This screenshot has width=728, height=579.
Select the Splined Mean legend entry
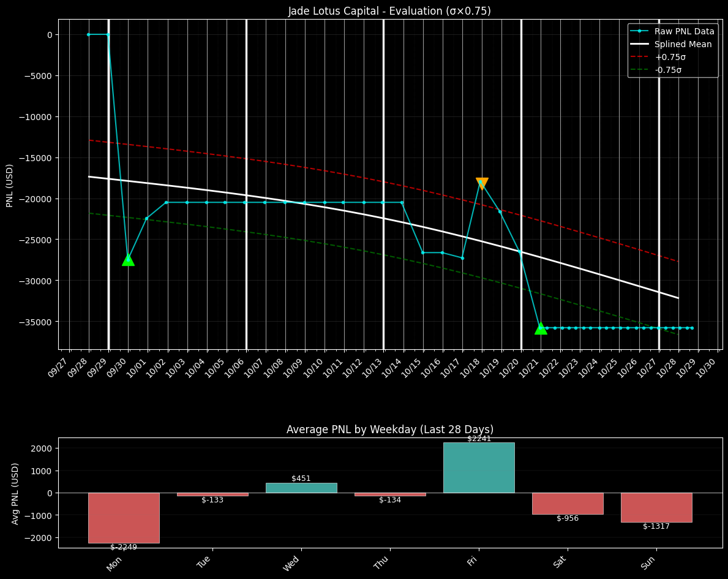coord(683,44)
